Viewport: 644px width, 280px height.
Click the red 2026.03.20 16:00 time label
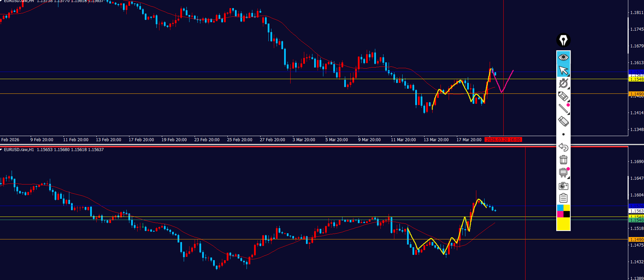(x=503, y=140)
